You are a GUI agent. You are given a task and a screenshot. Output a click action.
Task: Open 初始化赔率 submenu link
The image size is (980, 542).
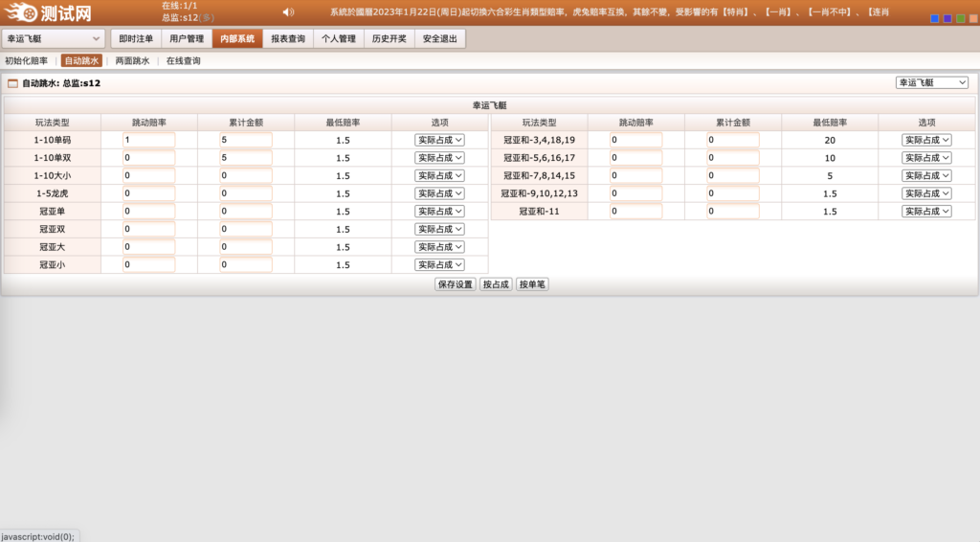tap(26, 60)
